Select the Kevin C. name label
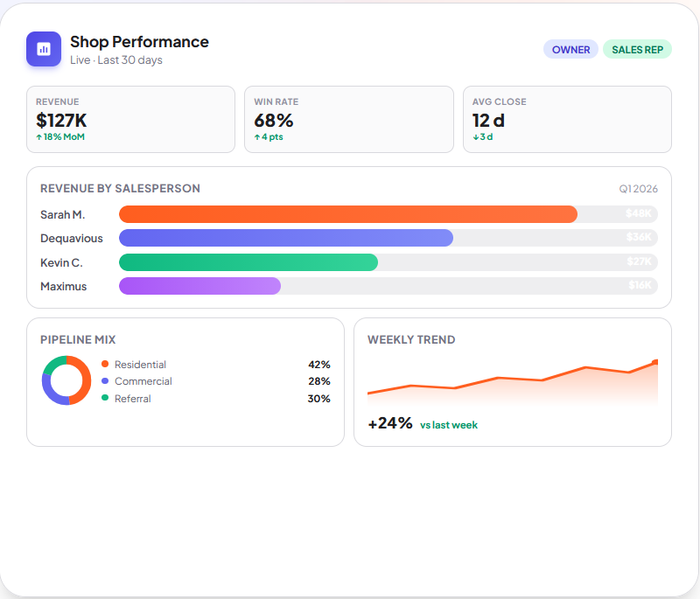 pos(61,262)
